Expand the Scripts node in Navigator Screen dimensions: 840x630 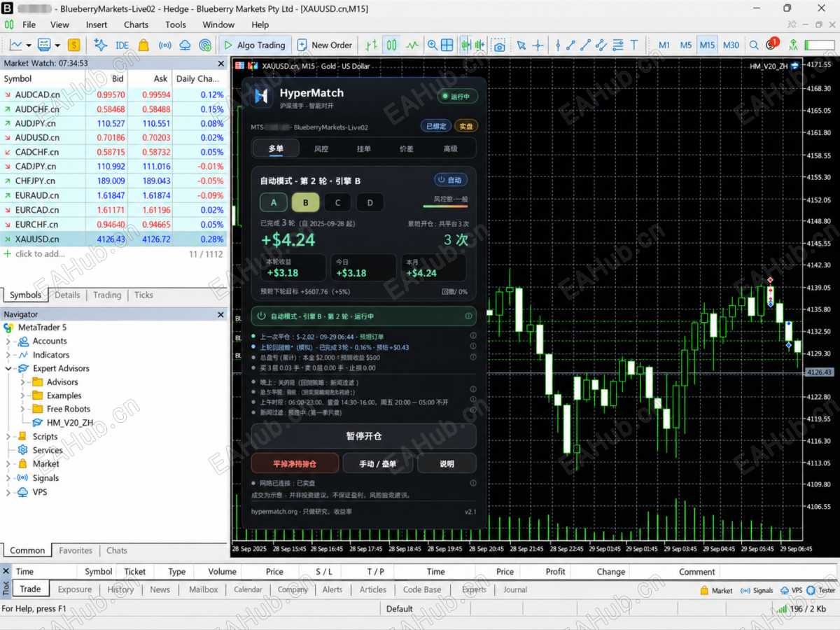[x=8, y=437]
